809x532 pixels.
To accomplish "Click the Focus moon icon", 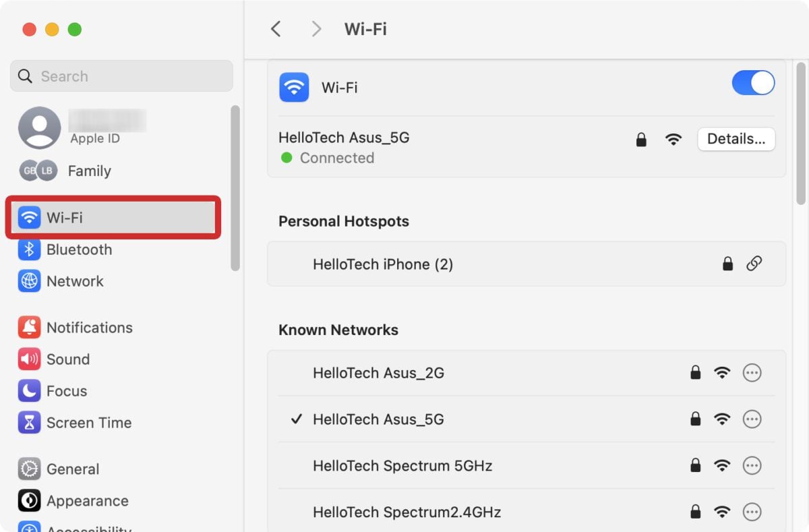I will pos(29,391).
